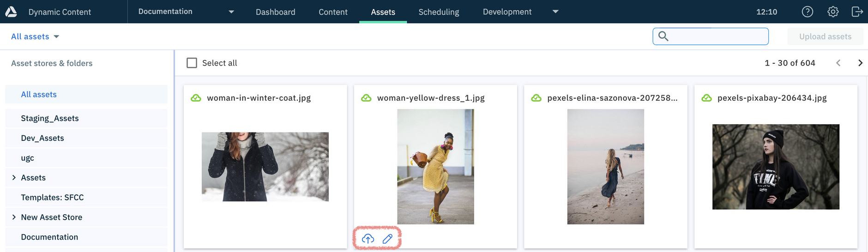Open the Development menu dropdown
This screenshot has height=252, width=868.
click(555, 12)
